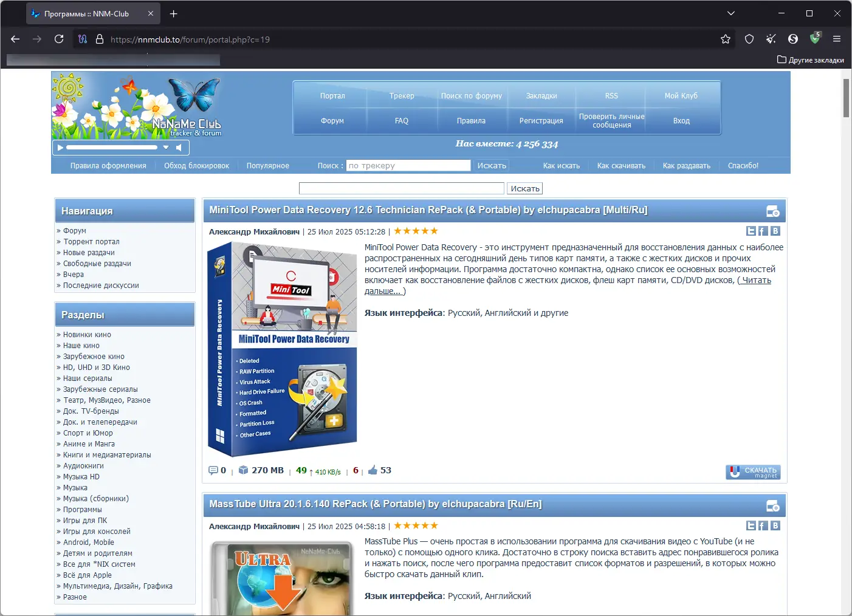Viewport: 852px width, 616px height.
Task: Focus the tracker search field
Action: coord(408,165)
